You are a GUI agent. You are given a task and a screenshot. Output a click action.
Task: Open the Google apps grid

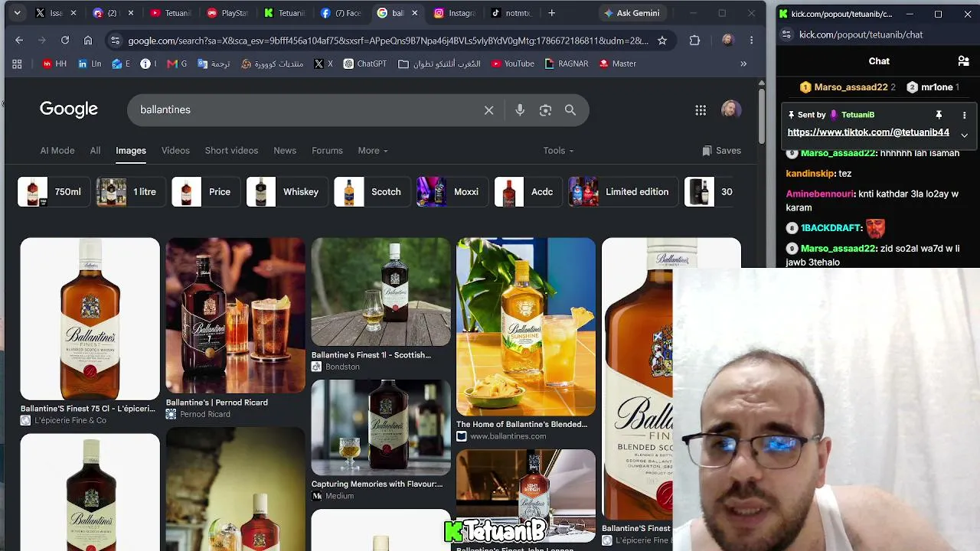point(701,110)
